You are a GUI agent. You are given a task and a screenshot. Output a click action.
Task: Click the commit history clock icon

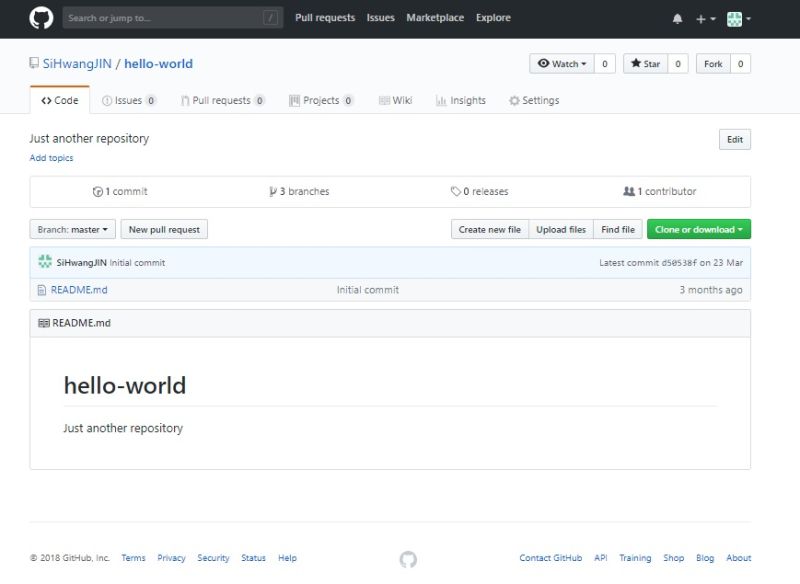pyautogui.click(x=97, y=192)
